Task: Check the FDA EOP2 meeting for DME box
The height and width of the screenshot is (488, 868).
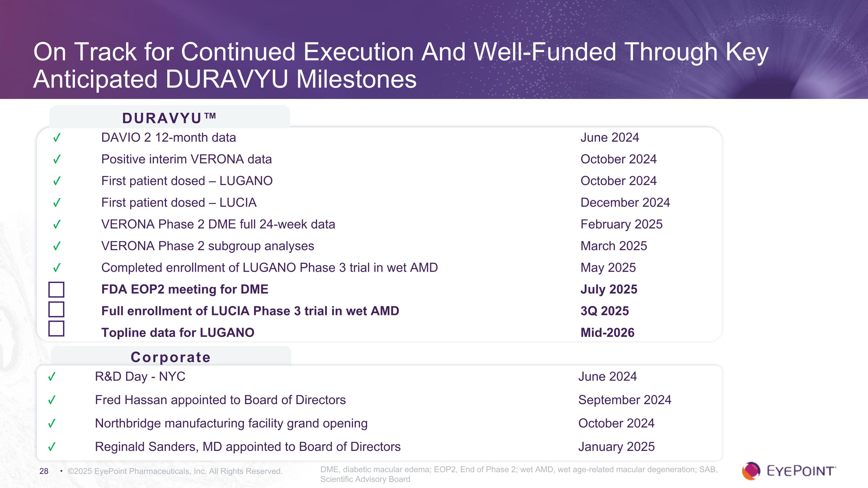Action: pos(56,290)
